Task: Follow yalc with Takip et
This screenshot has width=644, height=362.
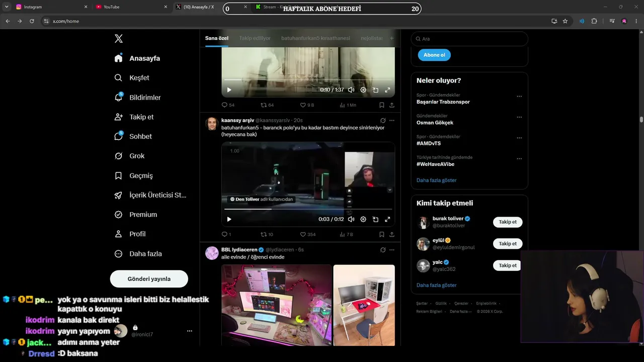Action: pos(508,265)
